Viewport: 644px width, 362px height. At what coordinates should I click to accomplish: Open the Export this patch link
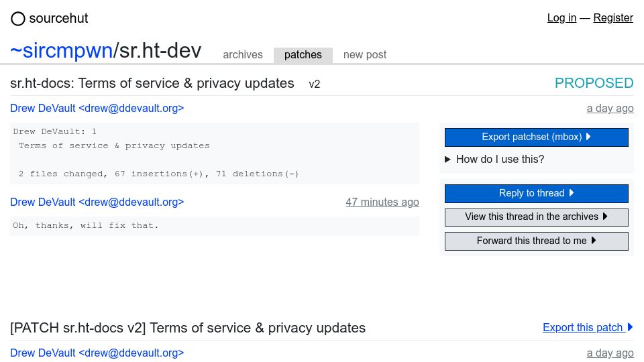(588, 328)
